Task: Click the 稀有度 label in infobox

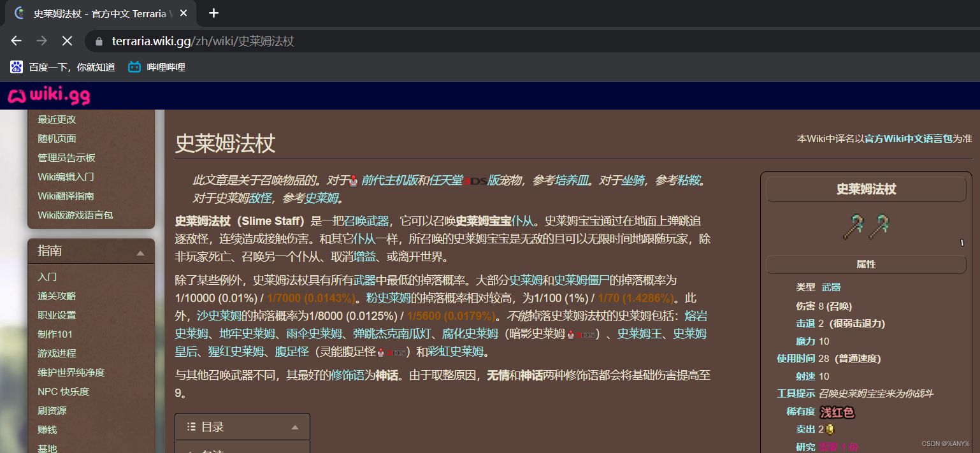Action: [801, 412]
